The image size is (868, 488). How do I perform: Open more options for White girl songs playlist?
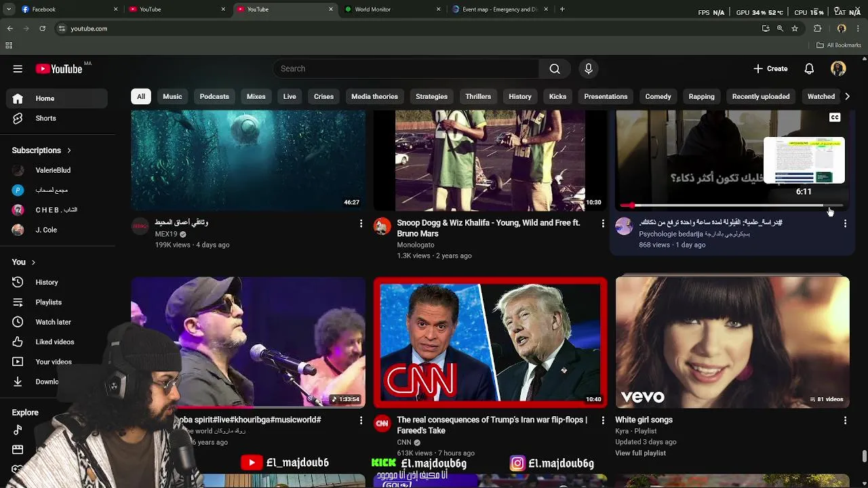(x=845, y=420)
